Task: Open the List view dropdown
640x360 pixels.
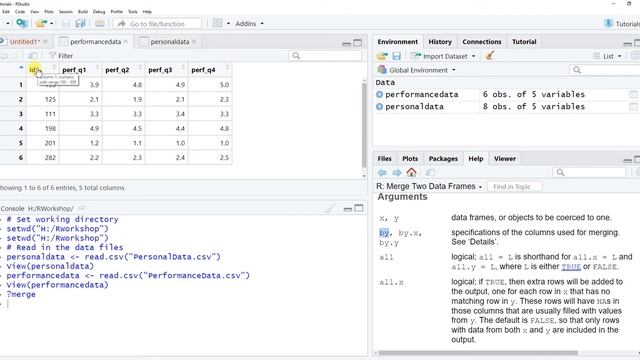Action: 607,56
